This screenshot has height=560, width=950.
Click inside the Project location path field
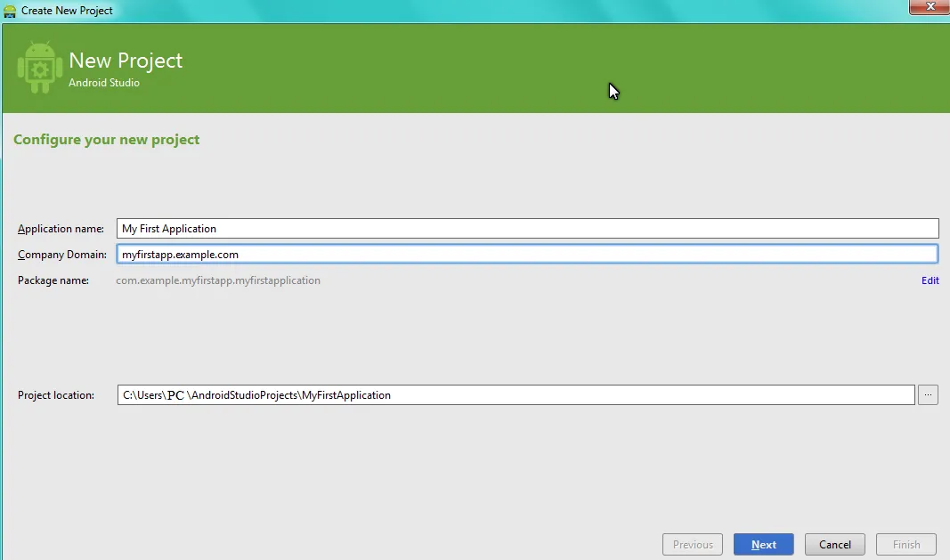pos(516,395)
